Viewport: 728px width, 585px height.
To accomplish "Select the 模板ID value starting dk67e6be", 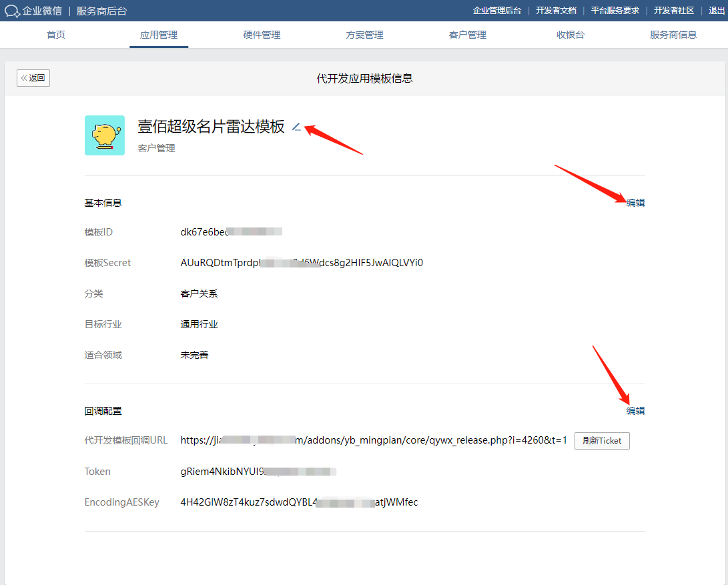I will 232,232.
